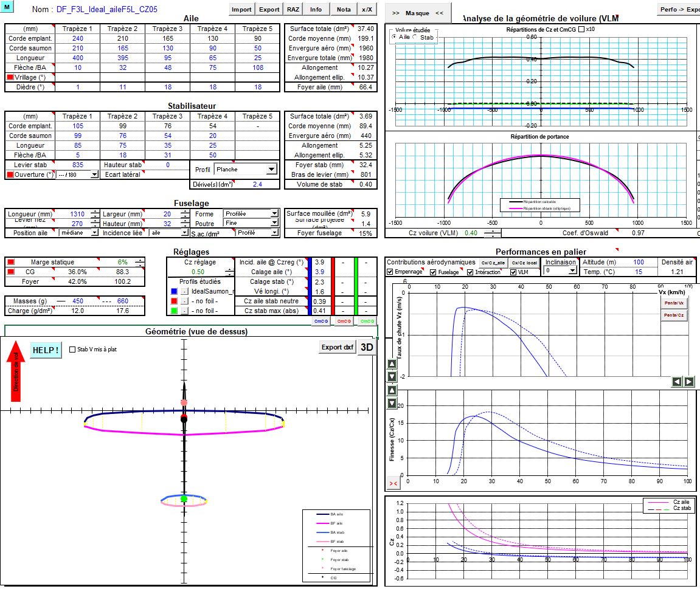Image resolution: width=700 pixels, height=589 pixels.
Task: Click the >> Masque << button
Action: 418,13
